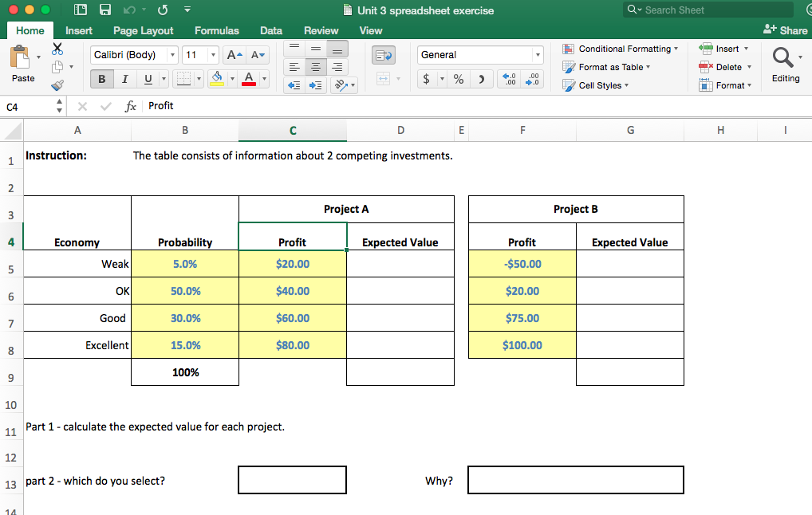
Task: Toggle bold formatting
Action: coord(101,79)
